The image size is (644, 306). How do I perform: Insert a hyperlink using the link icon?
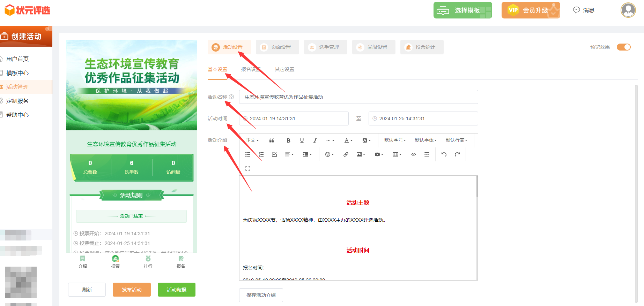point(346,154)
